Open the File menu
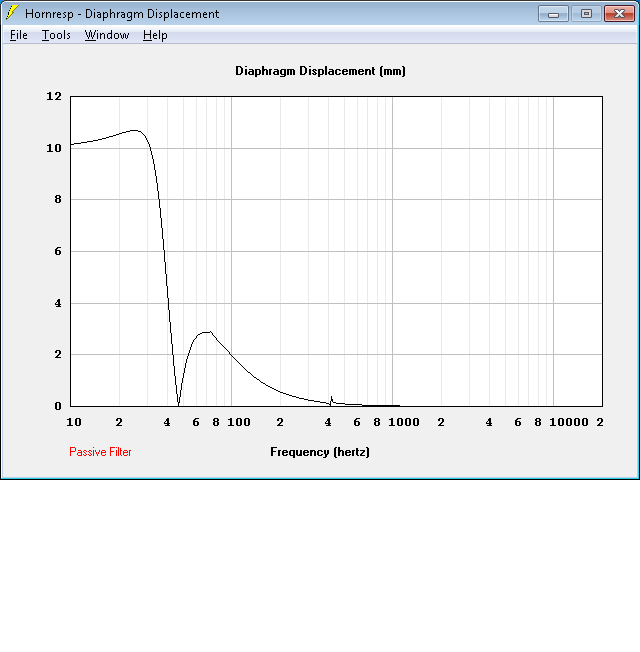This screenshot has width=640, height=652. click(x=19, y=35)
